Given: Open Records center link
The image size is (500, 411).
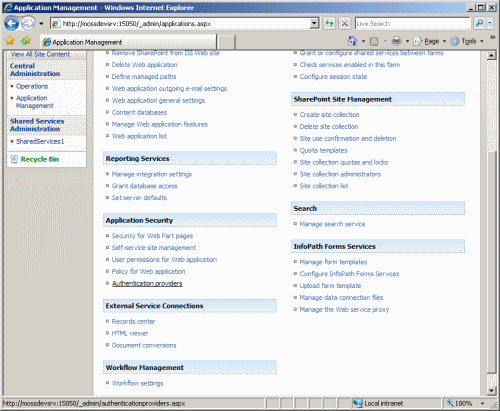Looking at the screenshot, I should [133, 322].
